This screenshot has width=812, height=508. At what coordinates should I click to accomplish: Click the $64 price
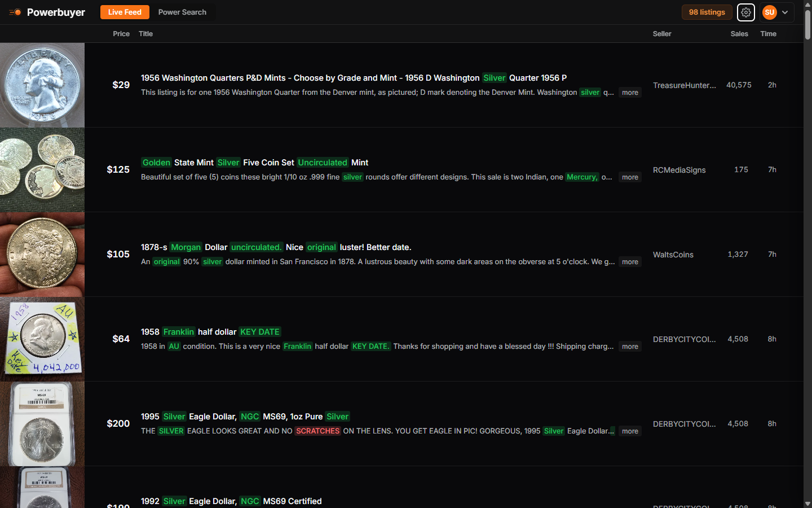[x=121, y=339]
